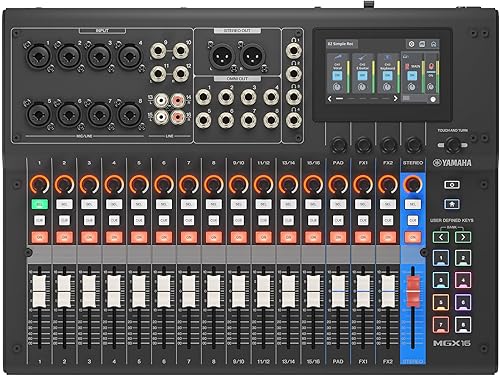Trigger User Defined Key 6
This screenshot has width=500, height=376.
point(463,302)
